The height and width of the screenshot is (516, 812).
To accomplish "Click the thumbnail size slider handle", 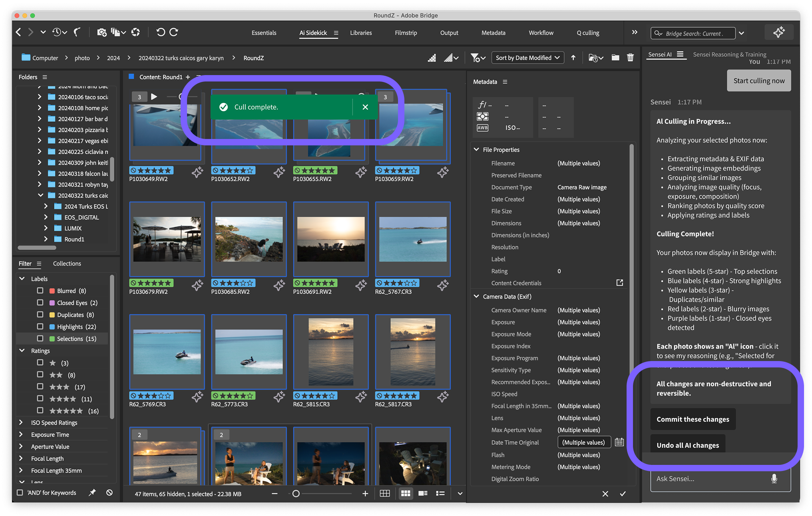I will (296, 494).
